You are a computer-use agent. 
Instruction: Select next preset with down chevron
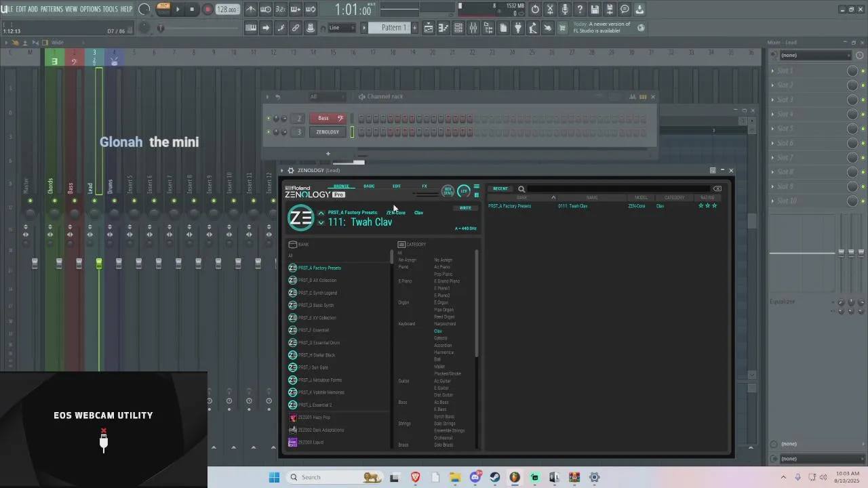pos(321,222)
